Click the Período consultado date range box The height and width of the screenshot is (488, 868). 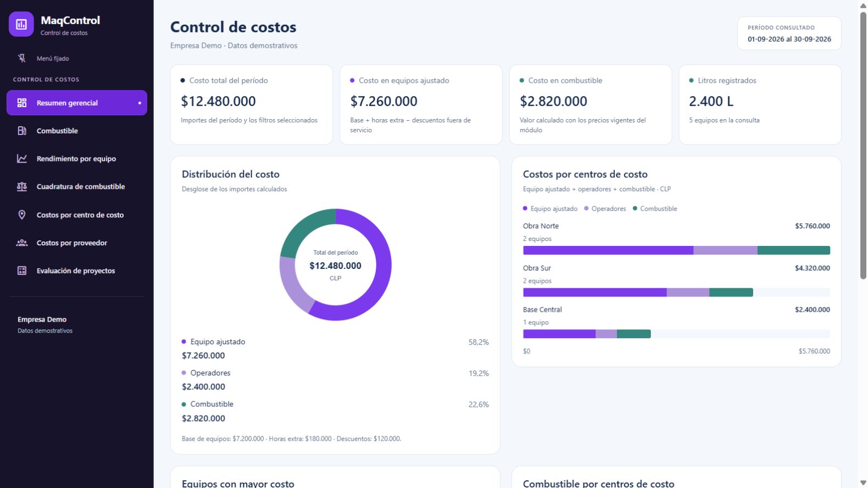pyautogui.click(x=789, y=33)
